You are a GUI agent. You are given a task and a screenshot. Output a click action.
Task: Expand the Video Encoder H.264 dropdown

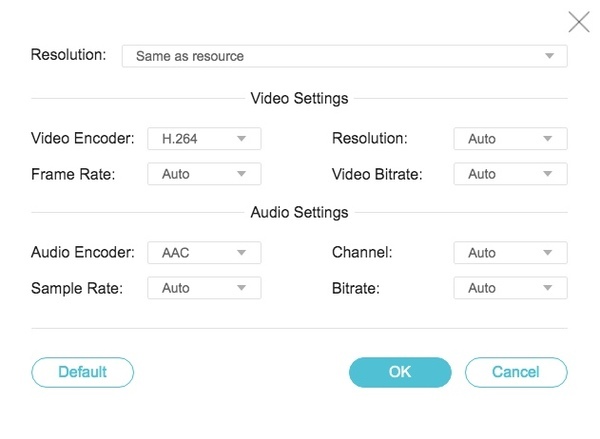coord(204,139)
